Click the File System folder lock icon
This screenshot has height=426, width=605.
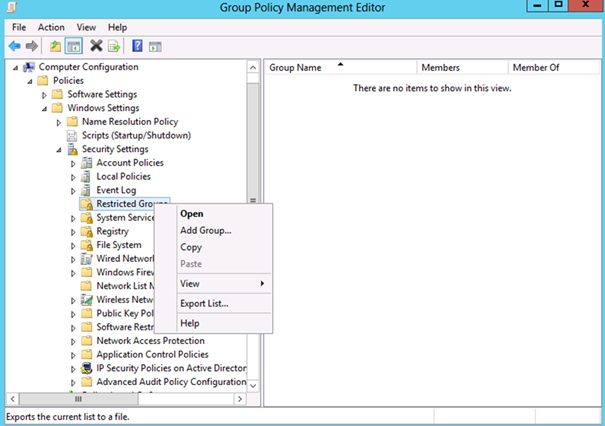point(87,245)
